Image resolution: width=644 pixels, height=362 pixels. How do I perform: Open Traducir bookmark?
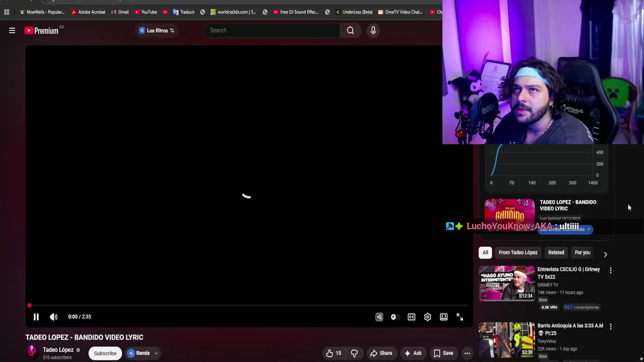coord(184,12)
